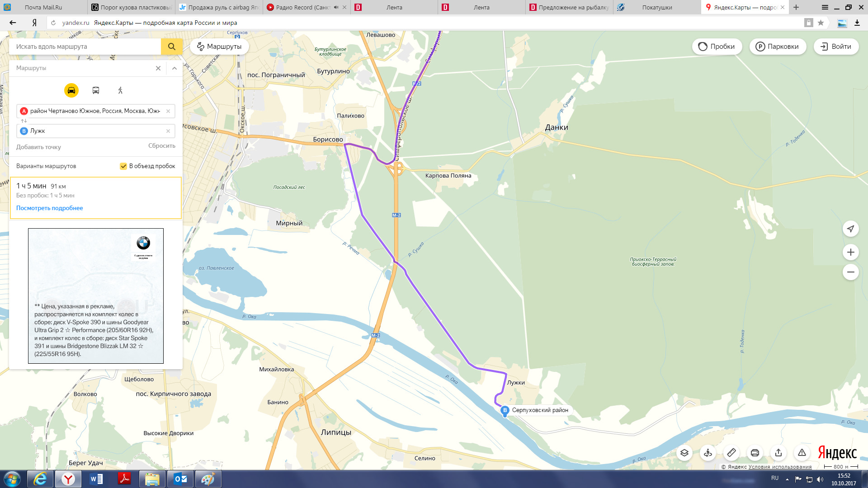The height and width of the screenshot is (488, 868).
Task: Click the Искать вдоль маршрута search field
Action: (85, 47)
